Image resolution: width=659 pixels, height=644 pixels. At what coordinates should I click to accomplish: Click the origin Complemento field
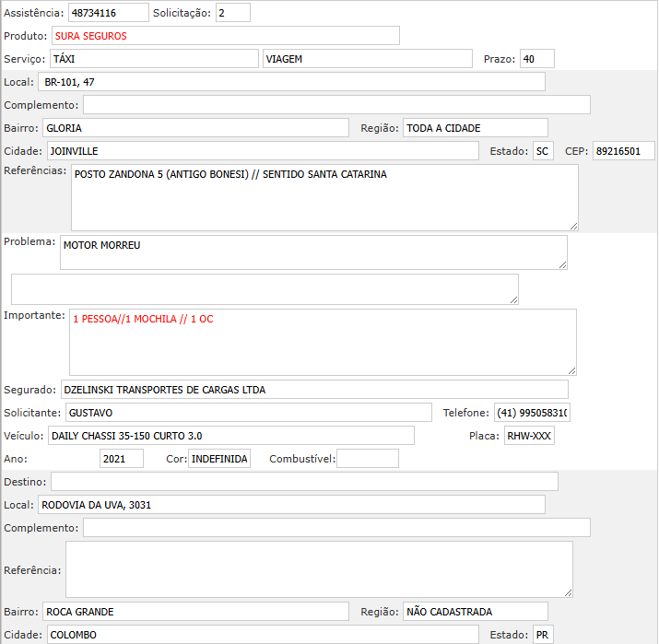[x=336, y=105]
